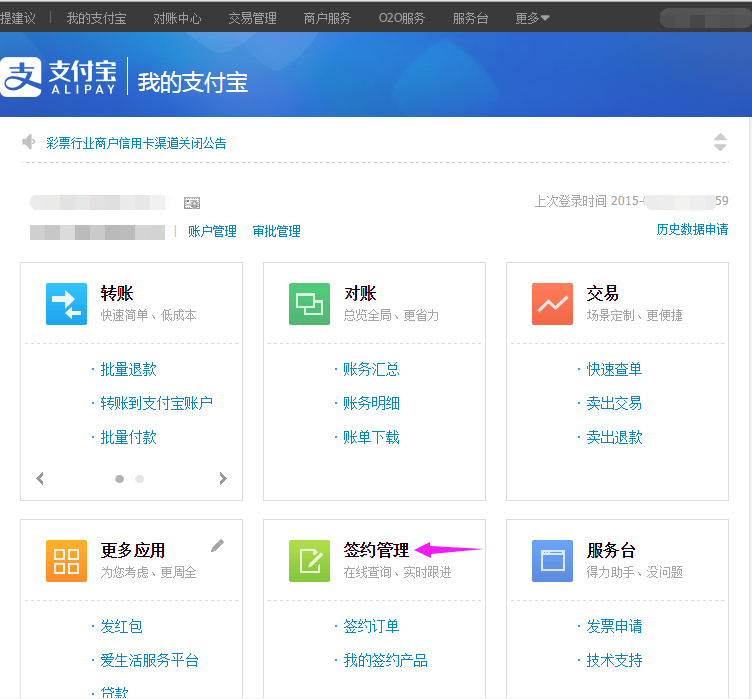
Task: Go to next page in 转账 card
Action: [x=223, y=478]
